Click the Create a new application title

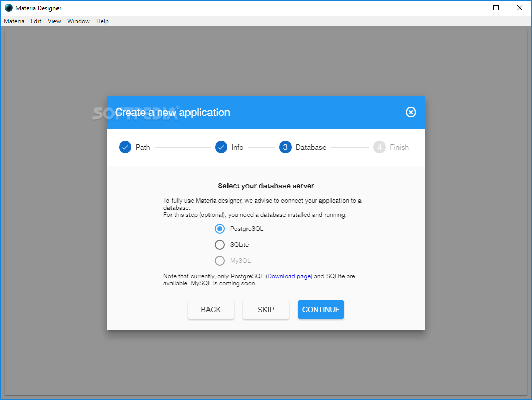(173, 112)
